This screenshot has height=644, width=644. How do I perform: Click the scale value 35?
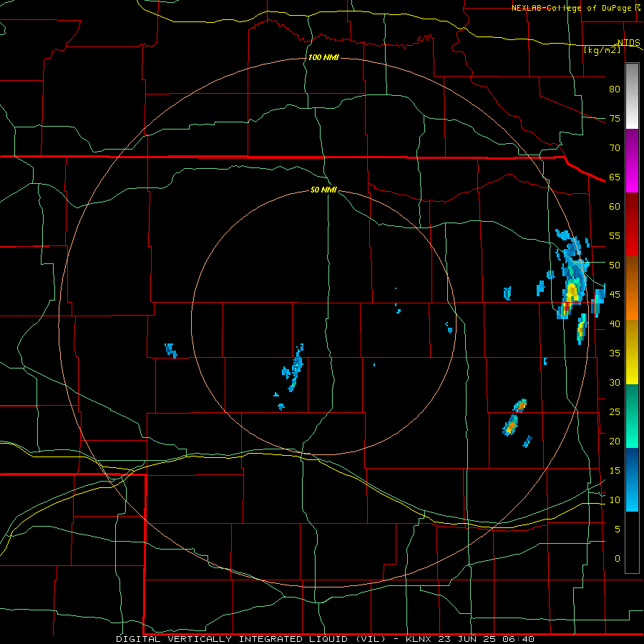[615, 353]
